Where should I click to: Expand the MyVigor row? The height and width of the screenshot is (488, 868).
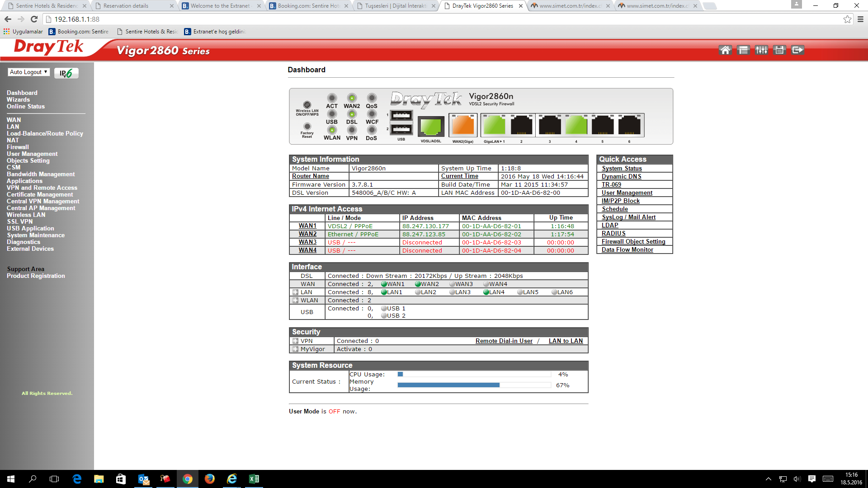295,349
